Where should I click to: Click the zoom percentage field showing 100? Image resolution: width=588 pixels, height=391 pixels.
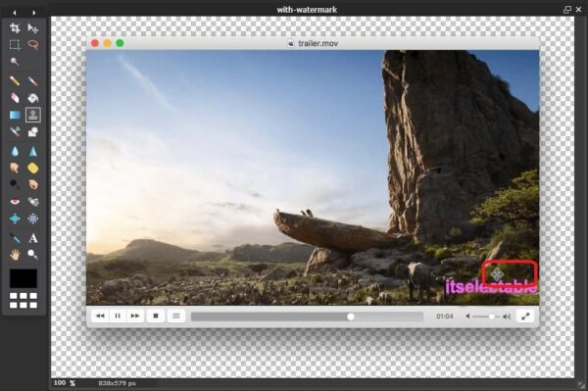[x=60, y=383]
